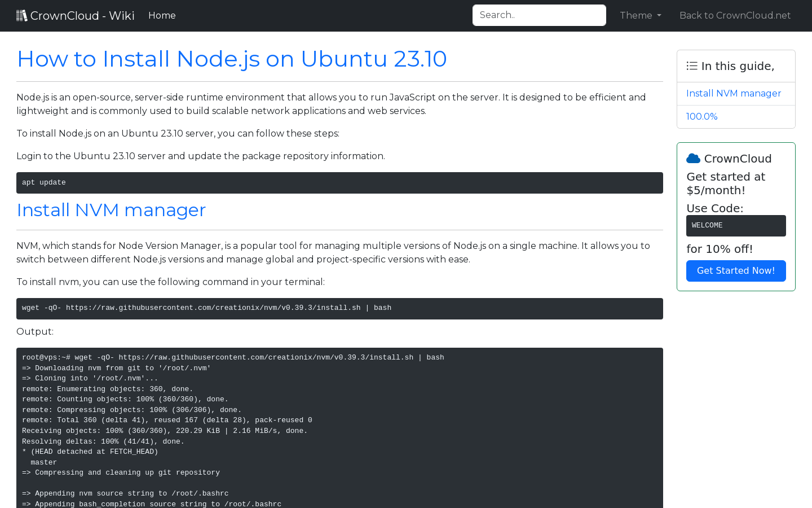Expand the Theme selector chevron

click(x=659, y=16)
